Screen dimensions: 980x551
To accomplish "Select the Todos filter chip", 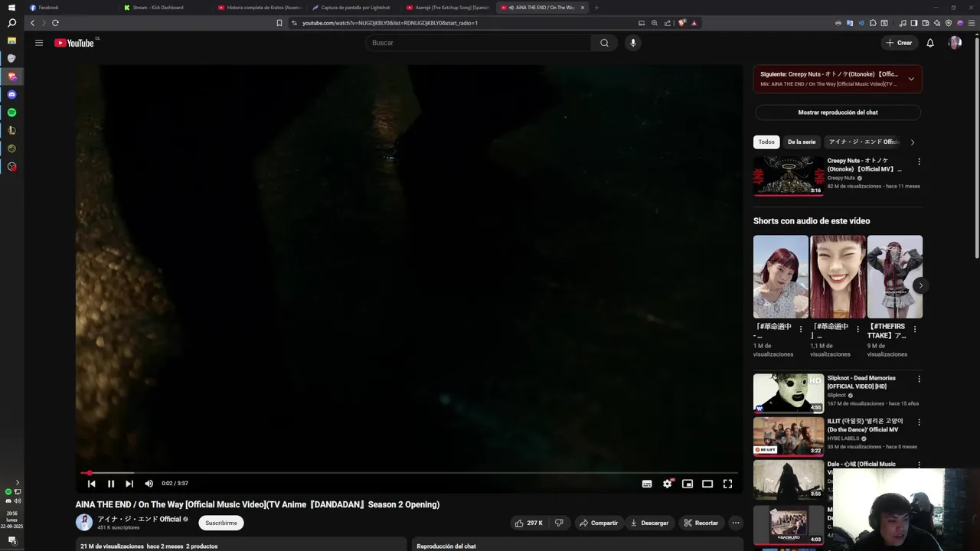I will click(x=766, y=142).
